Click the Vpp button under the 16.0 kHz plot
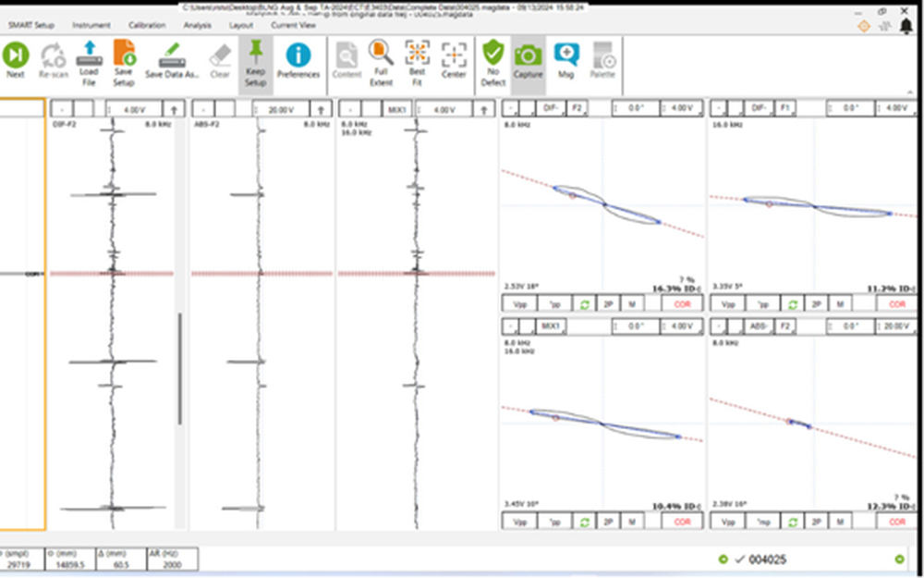 [x=728, y=304]
